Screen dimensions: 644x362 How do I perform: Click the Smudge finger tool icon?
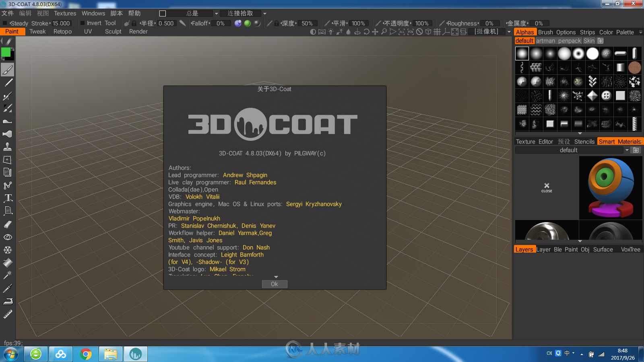coord(8,134)
